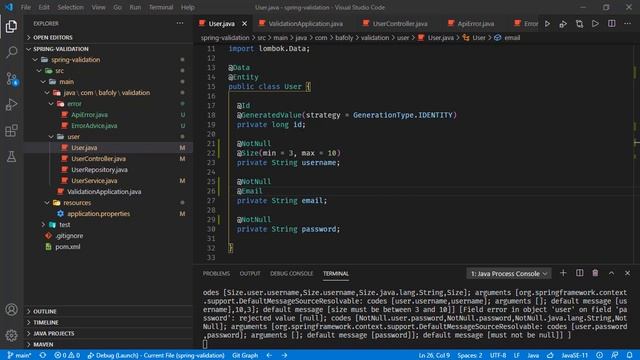Change Spaces: 2 indentation setting
The image size is (640, 360).
click(x=469, y=355)
